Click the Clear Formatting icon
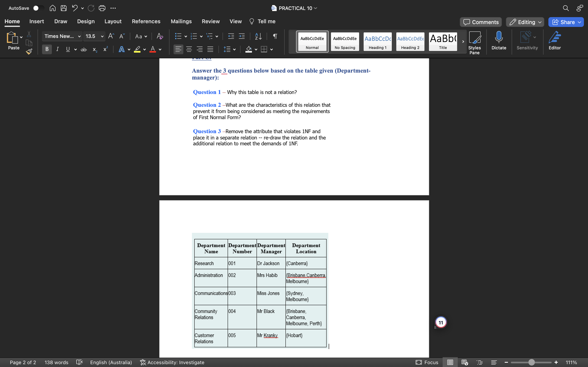This screenshot has height=367, width=588. point(160,36)
